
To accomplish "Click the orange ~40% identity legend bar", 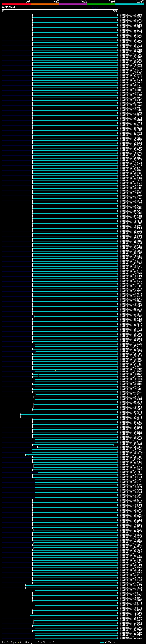I will point(45,4).
